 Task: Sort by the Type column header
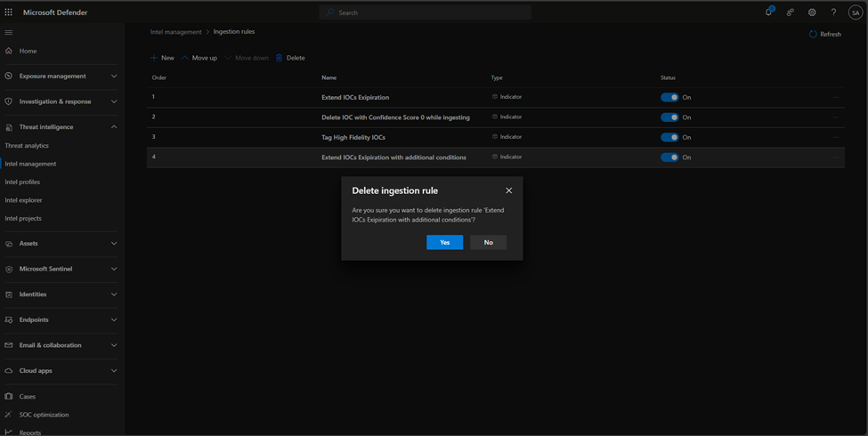click(x=497, y=78)
